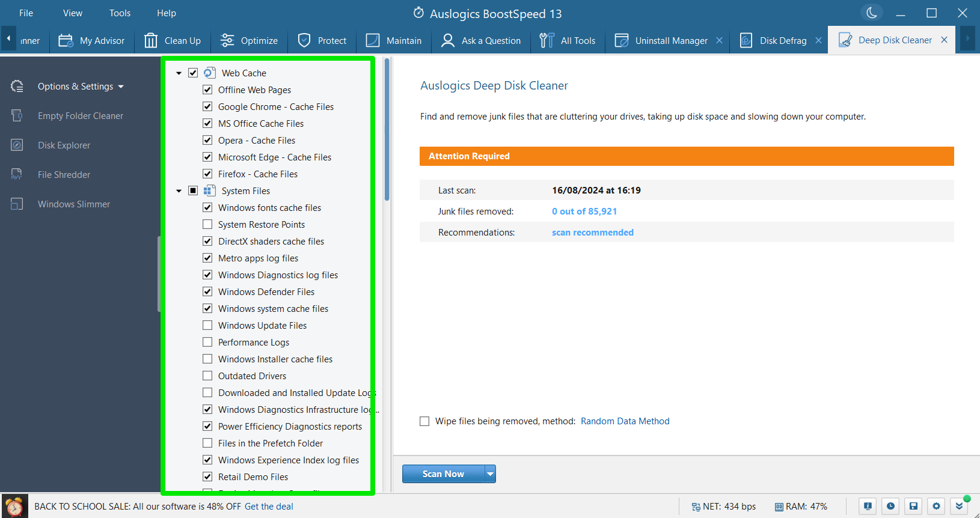Image resolution: width=980 pixels, height=518 pixels.
Task: Open Windows Slimmer from the sidebar
Action: click(x=74, y=204)
